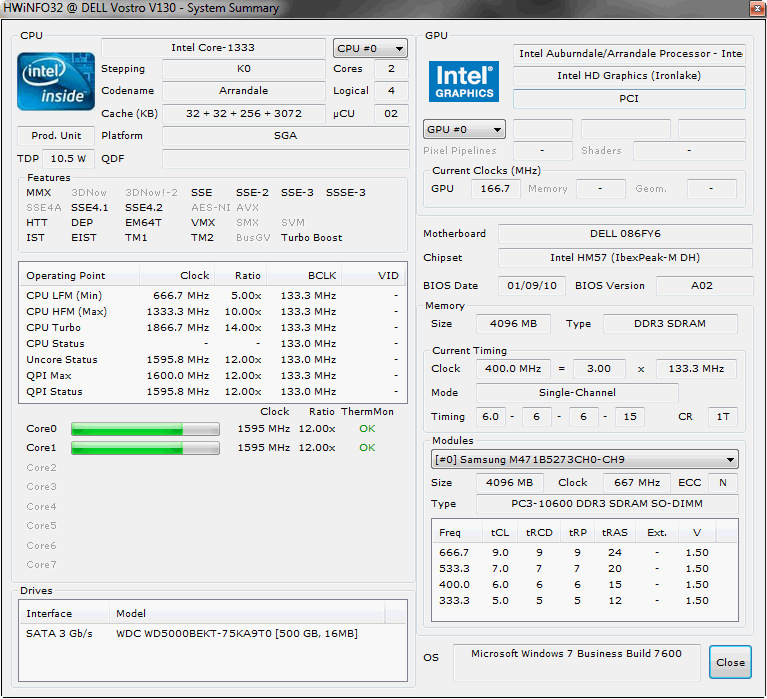The image size is (767, 699).
Task: Click the PCI bus field in GPU section
Action: pyautogui.click(x=629, y=99)
